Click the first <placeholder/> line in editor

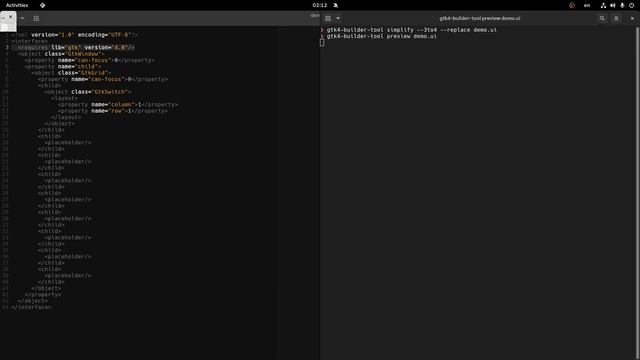[x=68, y=142]
